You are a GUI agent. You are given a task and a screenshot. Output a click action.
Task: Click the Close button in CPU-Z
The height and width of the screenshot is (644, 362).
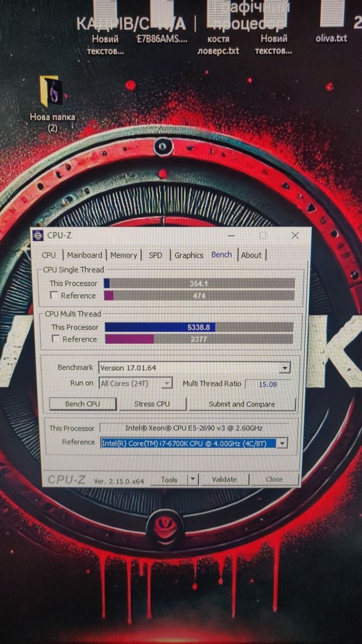(x=274, y=479)
